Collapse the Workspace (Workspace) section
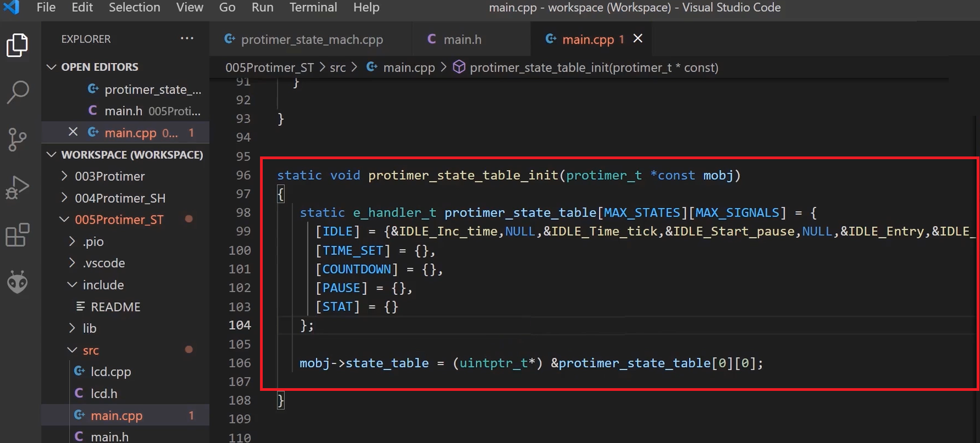980x443 pixels. 51,155
